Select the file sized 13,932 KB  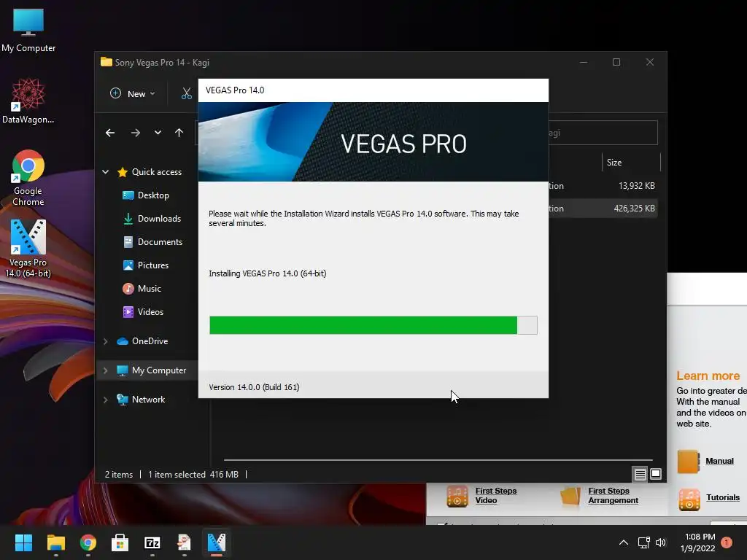(603, 186)
